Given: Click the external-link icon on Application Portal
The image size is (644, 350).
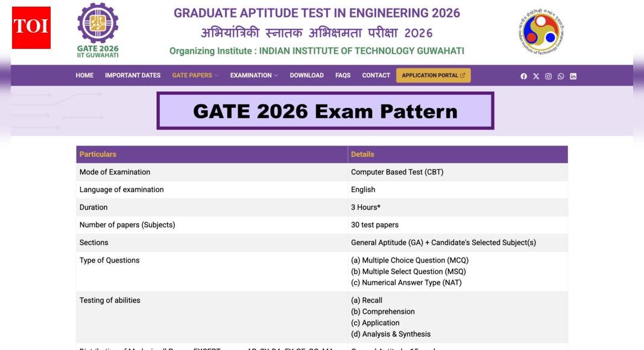Looking at the screenshot, I should (463, 75).
